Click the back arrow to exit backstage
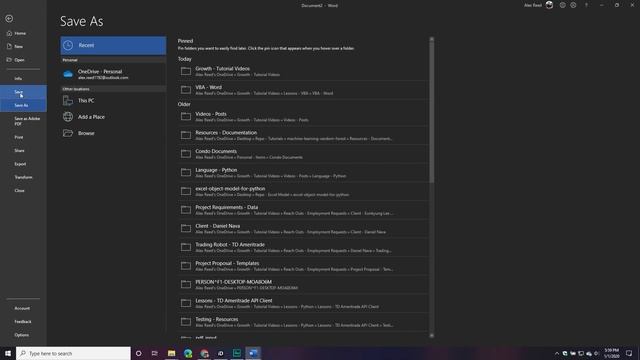Image resolution: width=640 pixels, height=360 pixels. pos(9,19)
